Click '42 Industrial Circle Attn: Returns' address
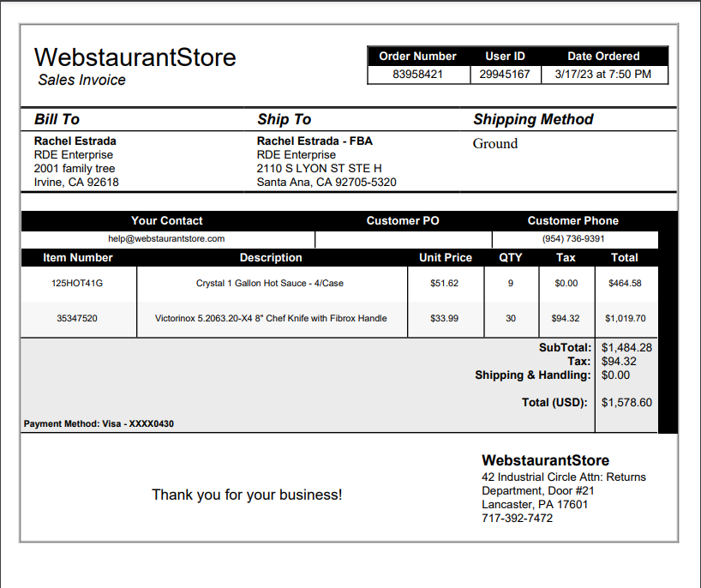Screen dimensions: 701x588 point(564,477)
